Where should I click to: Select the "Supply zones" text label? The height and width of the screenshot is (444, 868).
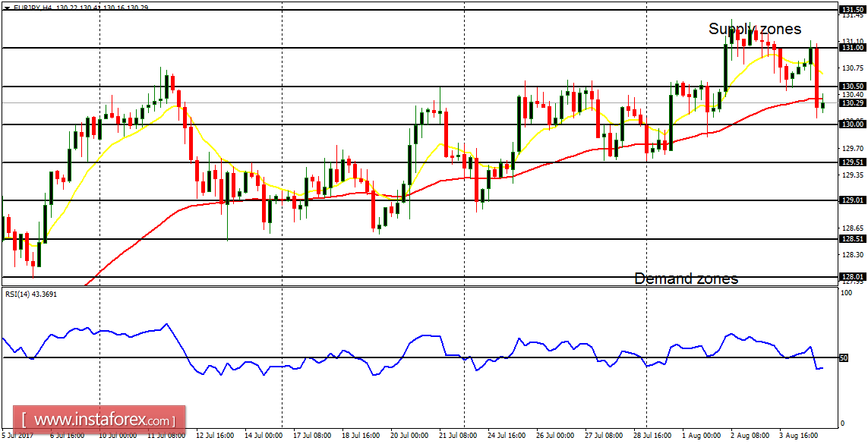(x=755, y=29)
